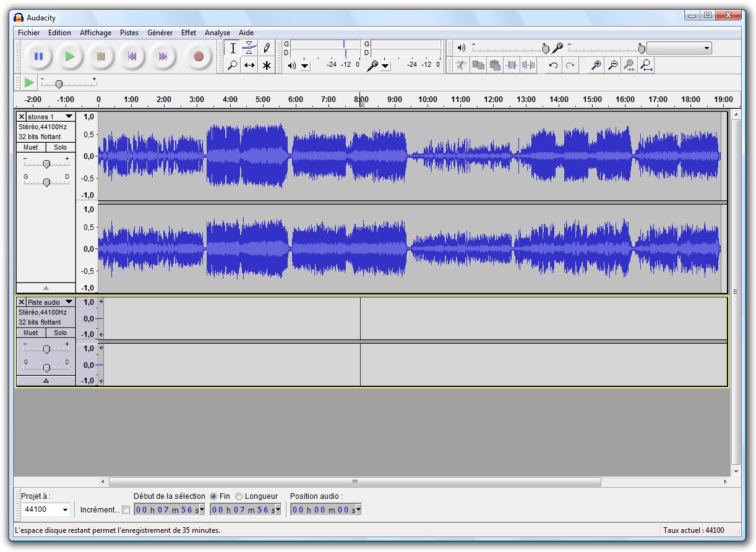
Task: Click the output meter speaker icon
Action: point(292,65)
